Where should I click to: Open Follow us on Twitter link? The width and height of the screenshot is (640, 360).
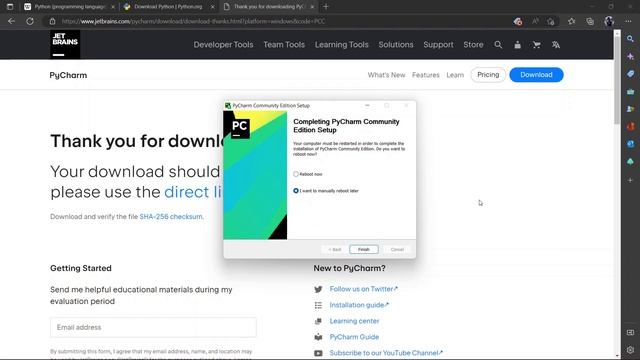(x=363, y=289)
